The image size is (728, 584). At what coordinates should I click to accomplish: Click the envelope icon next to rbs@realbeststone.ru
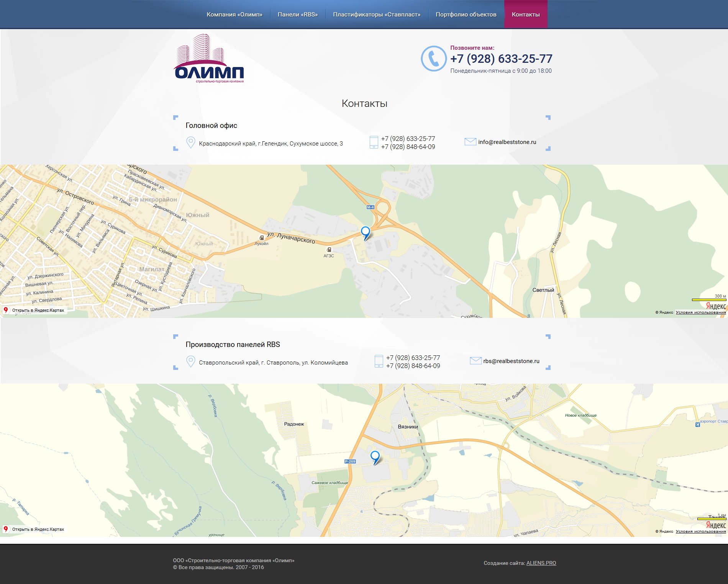click(475, 361)
